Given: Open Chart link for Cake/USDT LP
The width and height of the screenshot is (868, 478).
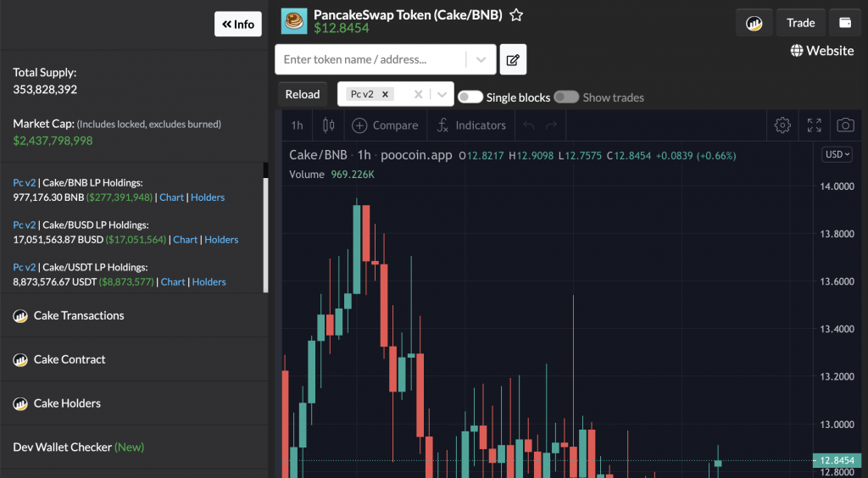Looking at the screenshot, I should coord(173,281).
